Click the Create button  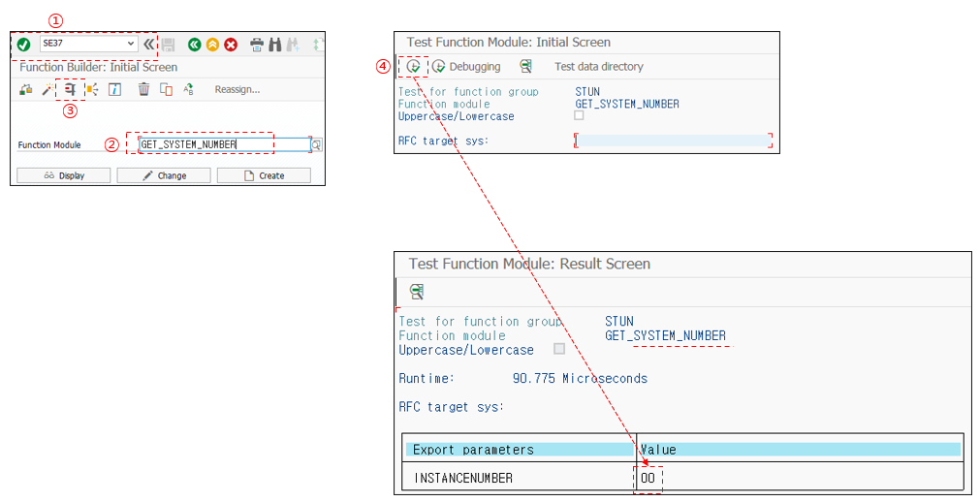click(264, 175)
